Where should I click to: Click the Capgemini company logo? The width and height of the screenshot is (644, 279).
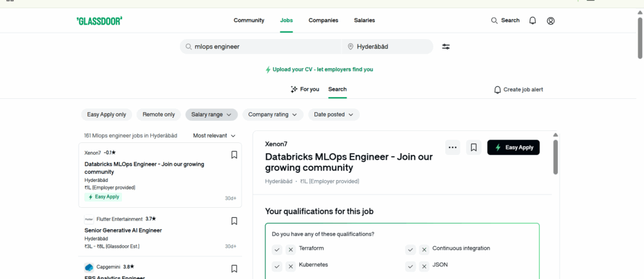89,267
